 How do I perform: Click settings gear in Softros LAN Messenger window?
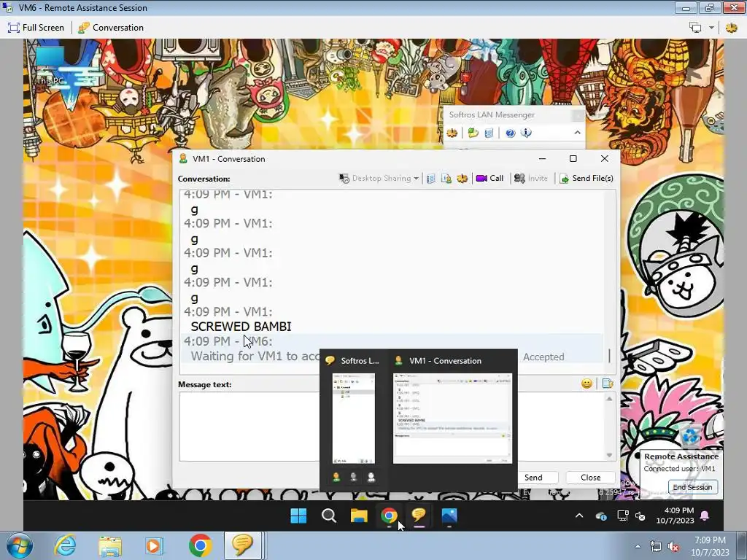click(452, 133)
